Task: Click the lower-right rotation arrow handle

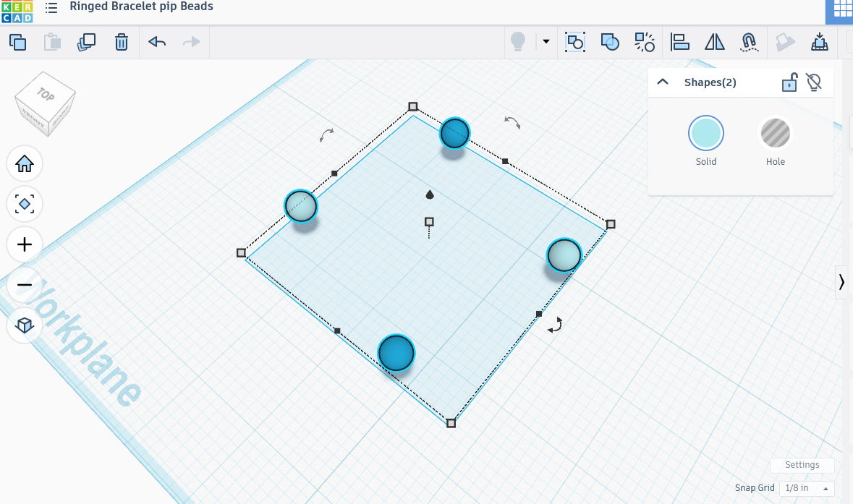Action: (555, 325)
